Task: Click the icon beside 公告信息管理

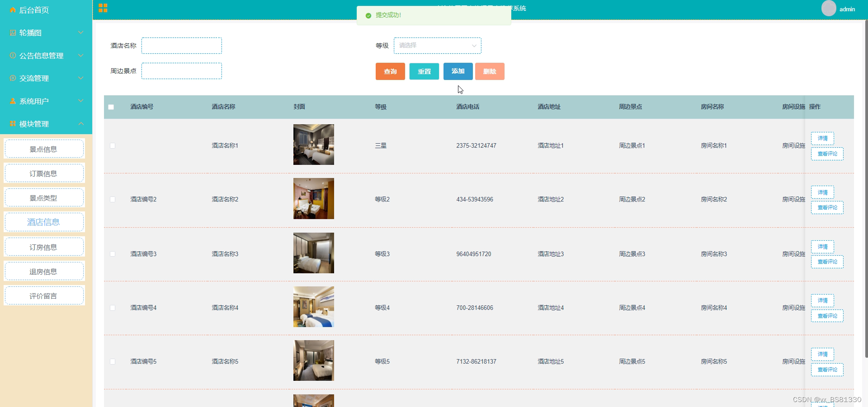Action: pos(13,55)
